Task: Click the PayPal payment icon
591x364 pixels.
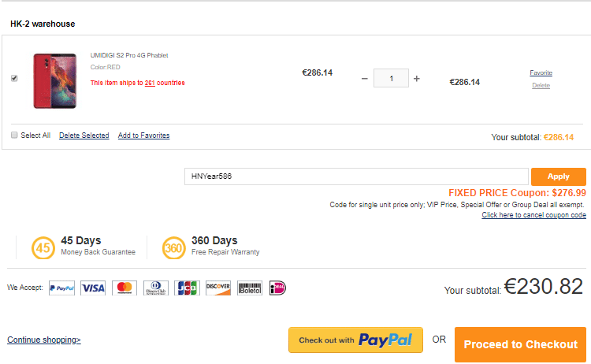Action: [61, 288]
